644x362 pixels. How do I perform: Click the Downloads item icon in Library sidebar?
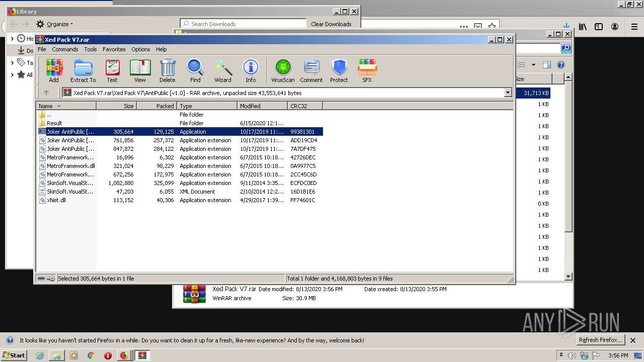point(21,50)
